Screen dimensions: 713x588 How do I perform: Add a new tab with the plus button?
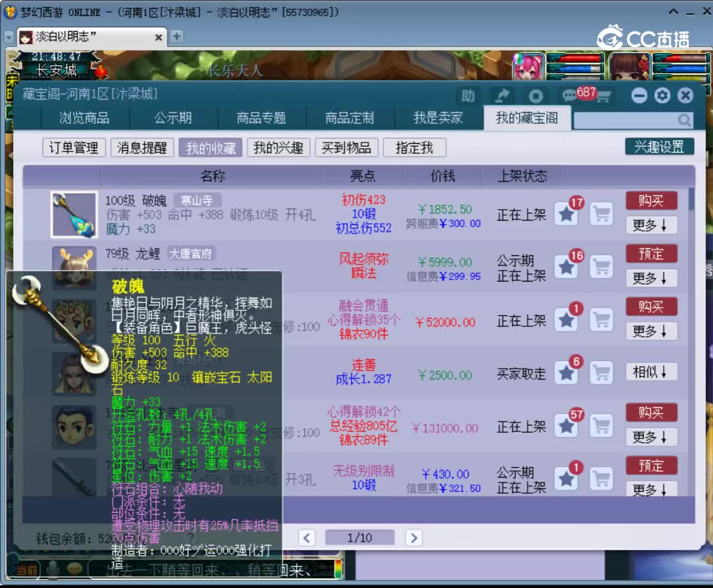(x=177, y=37)
